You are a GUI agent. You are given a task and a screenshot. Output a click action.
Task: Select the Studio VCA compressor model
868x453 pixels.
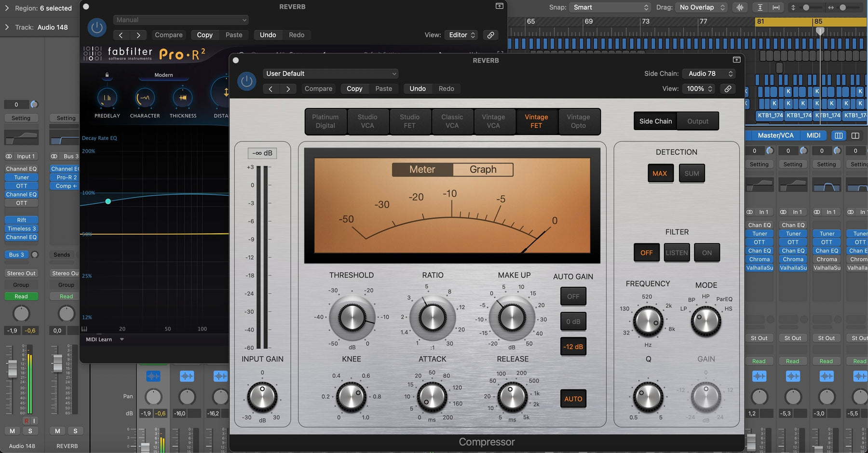point(367,121)
